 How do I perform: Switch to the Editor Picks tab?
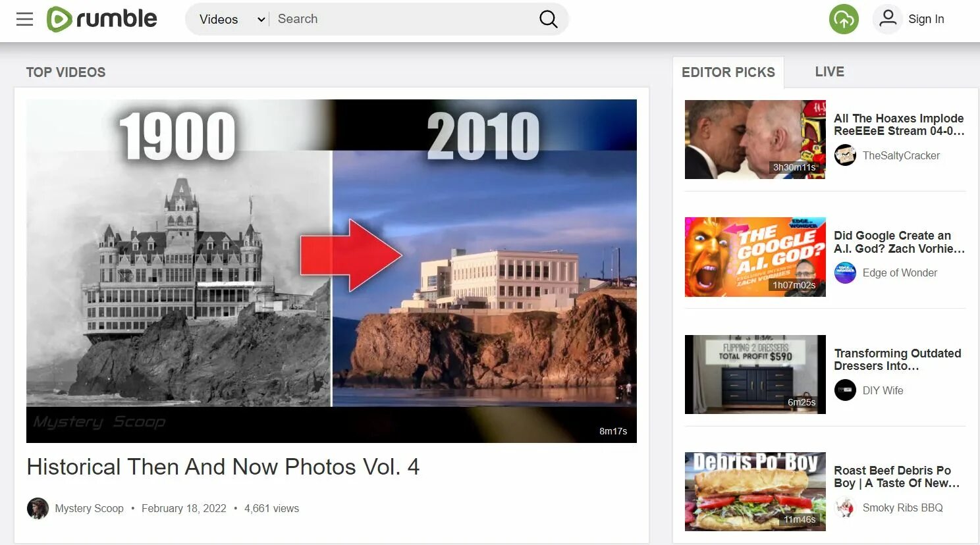[728, 72]
